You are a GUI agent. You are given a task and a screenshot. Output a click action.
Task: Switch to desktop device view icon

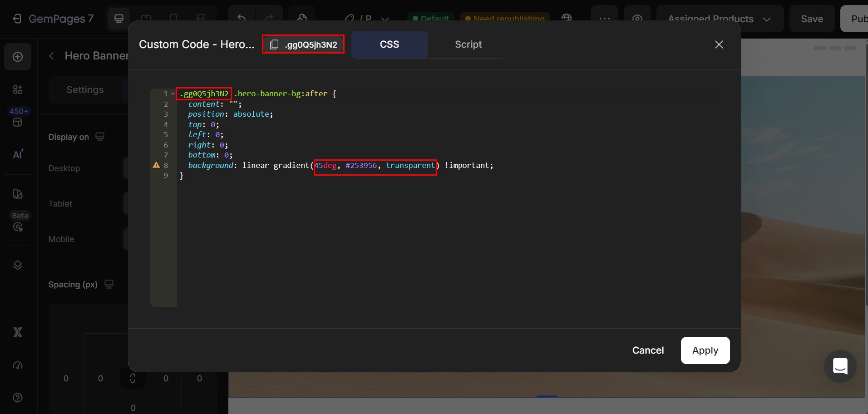[x=119, y=19]
